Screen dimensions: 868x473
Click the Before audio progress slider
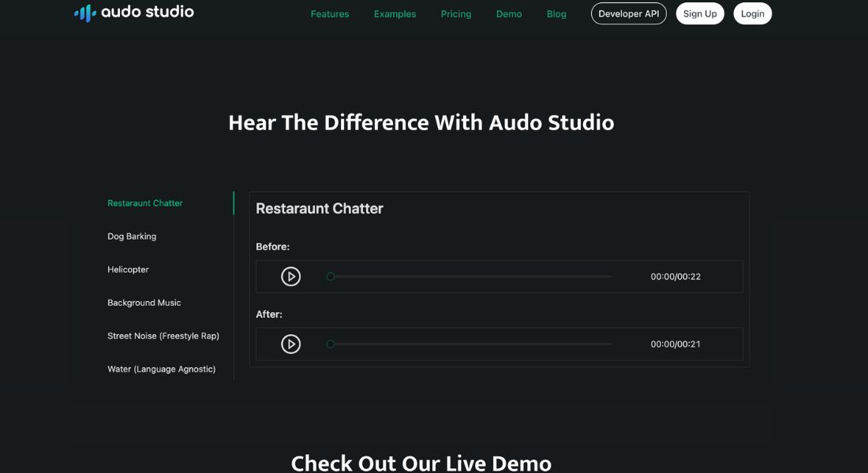470,277
